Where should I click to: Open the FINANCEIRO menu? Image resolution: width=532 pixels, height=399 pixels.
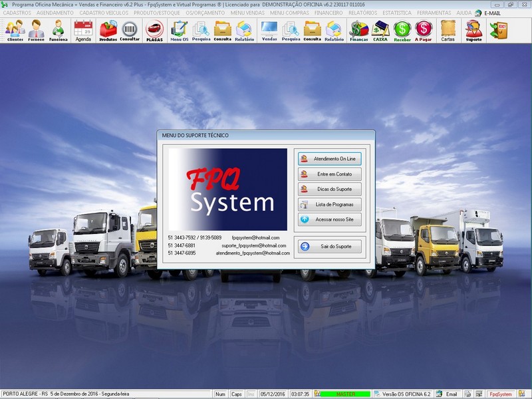(x=329, y=13)
